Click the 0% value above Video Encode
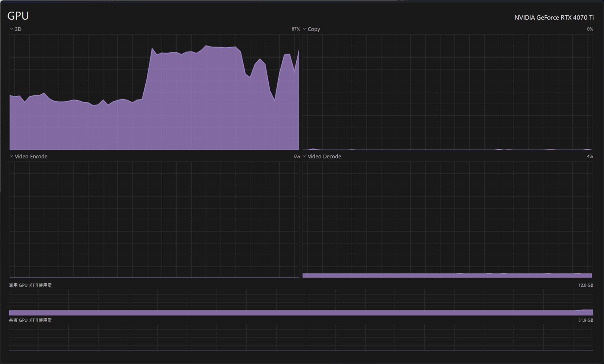The height and width of the screenshot is (364, 604). click(297, 156)
